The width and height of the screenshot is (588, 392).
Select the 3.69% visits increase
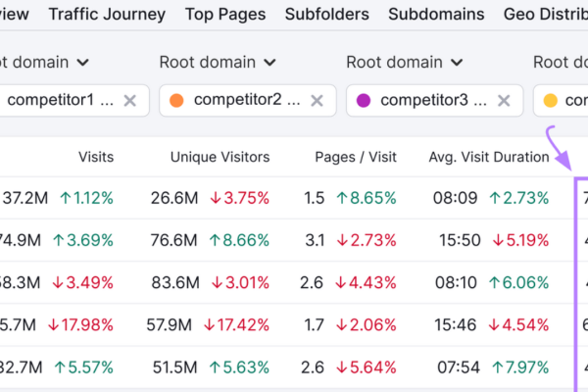pos(83,240)
